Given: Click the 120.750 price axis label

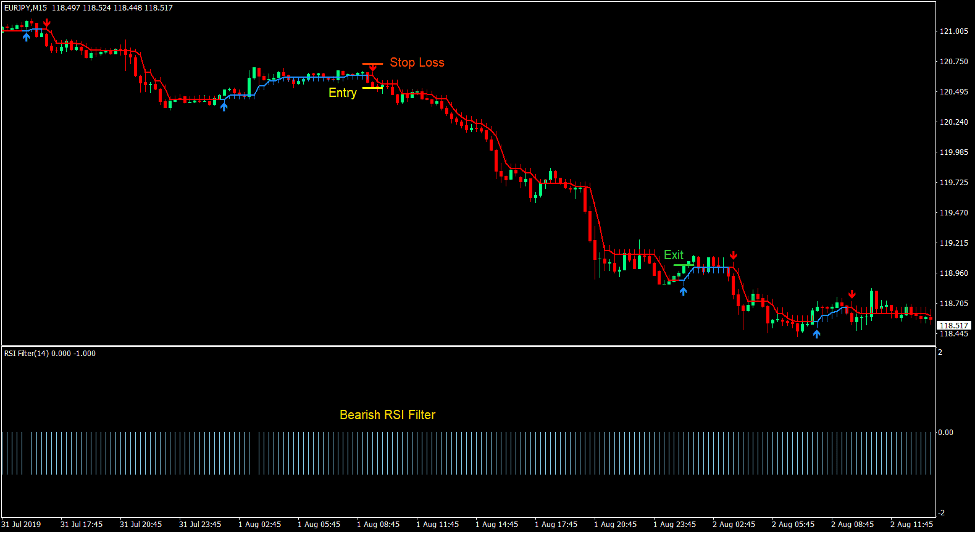Looking at the screenshot, I should point(955,62).
